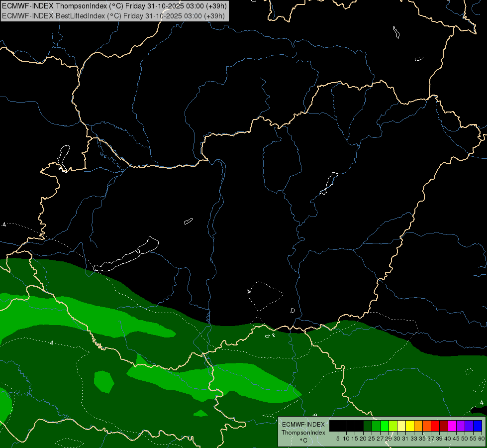Click the medium green 25–27 legend swatch
487x448 pixels.
pos(376,426)
